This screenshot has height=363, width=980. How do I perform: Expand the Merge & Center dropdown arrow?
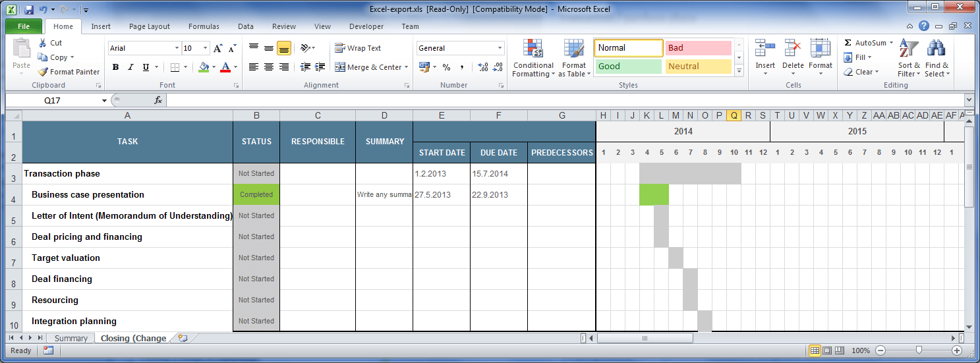point(407,67)
